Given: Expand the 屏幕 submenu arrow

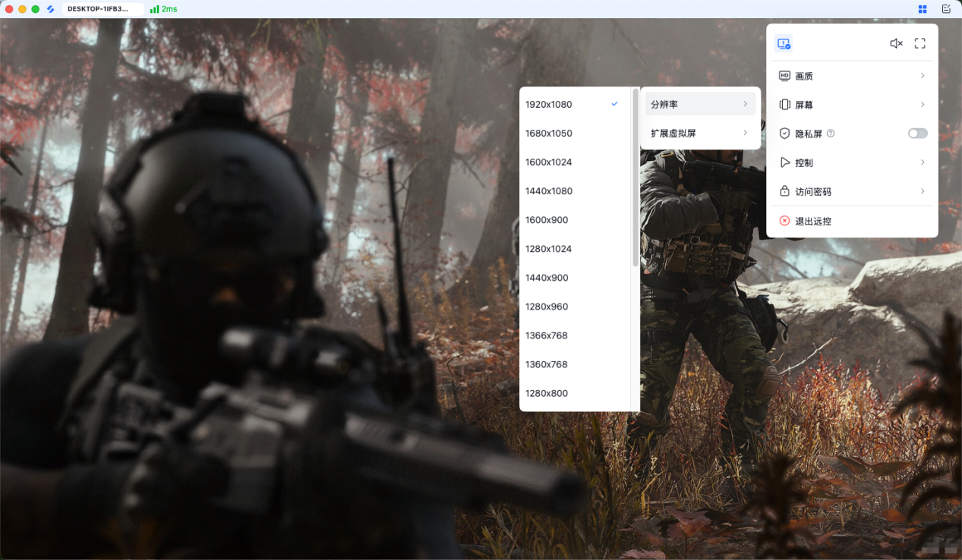Looking at the screenshot, I should pos(923,105).
